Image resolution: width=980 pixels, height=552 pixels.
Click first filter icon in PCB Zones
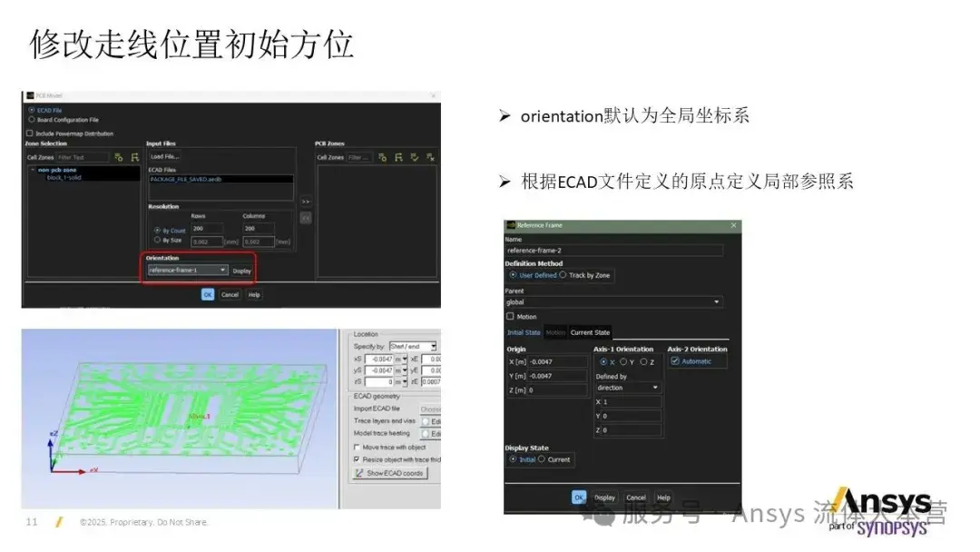coord(383,158)
